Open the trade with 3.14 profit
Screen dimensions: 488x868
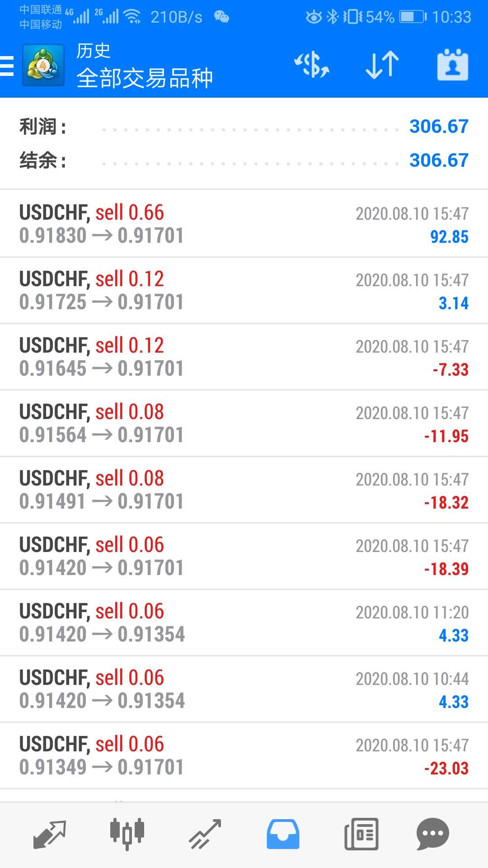click(x=244, y=290)
